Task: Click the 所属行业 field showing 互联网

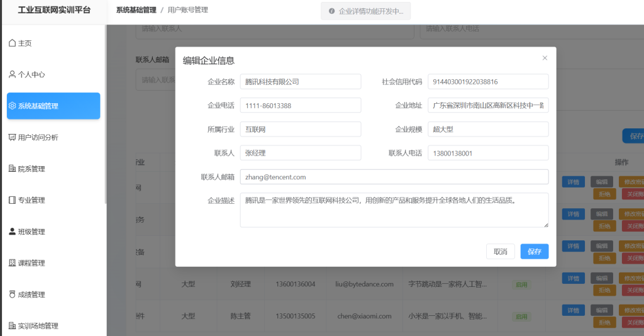Action: (x=301, y=129)
